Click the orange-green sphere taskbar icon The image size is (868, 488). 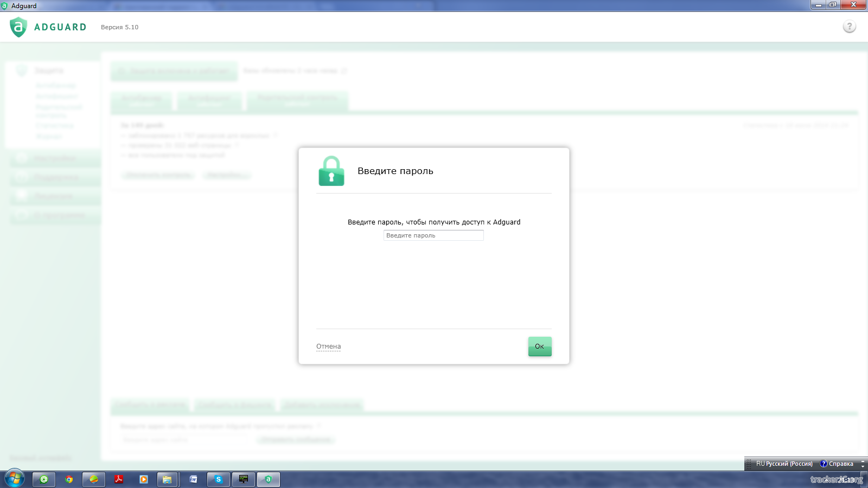(94, 479)
